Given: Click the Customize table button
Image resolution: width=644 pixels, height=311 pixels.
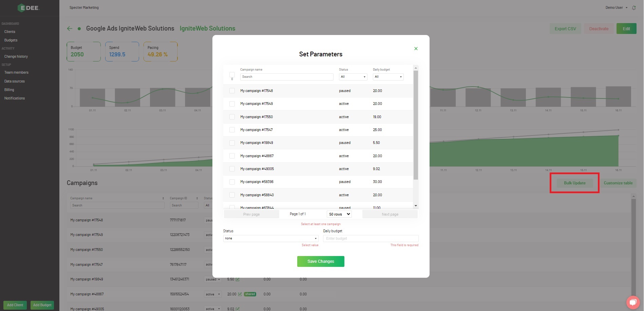Looking at the screenshot, I should pyautogui.click(x=618, y=183).
